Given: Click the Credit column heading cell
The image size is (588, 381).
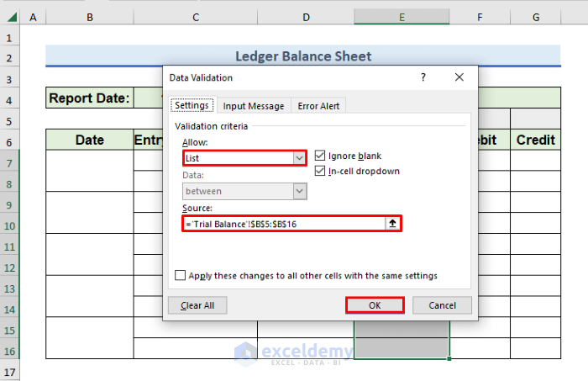Looking at the screenshot, I should tap(536, 140).
